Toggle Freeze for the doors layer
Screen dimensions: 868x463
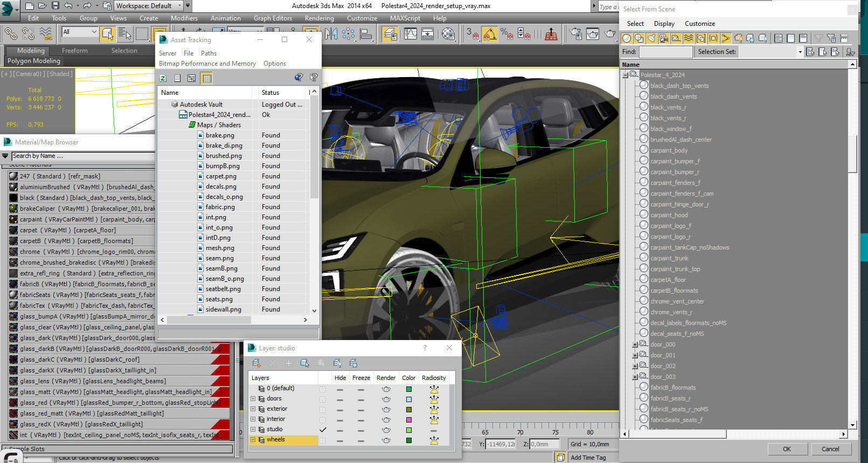point(360,399)
